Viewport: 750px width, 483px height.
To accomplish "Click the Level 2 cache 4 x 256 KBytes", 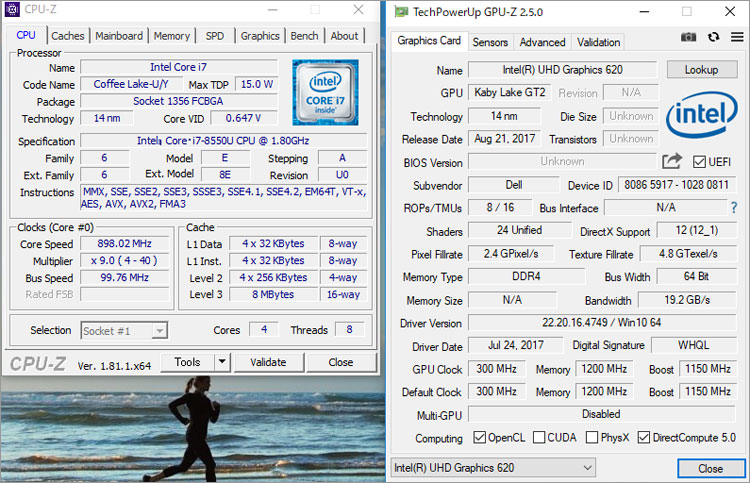I will pyautogui.click(x=273, y=277).
